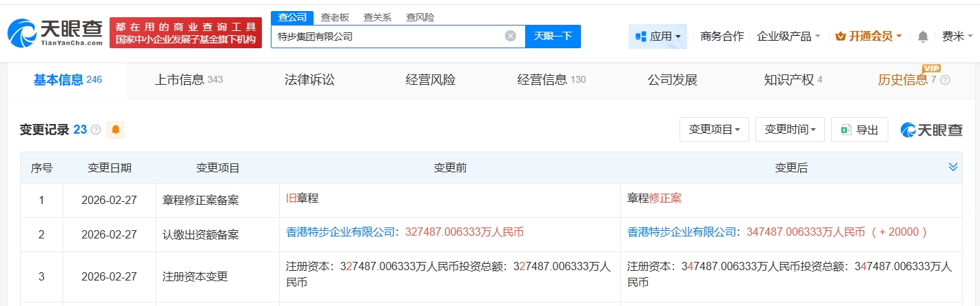The image size is (980, 306).
Task: Click help icon beside 历史信息 tab
Action: coord(945,80)
